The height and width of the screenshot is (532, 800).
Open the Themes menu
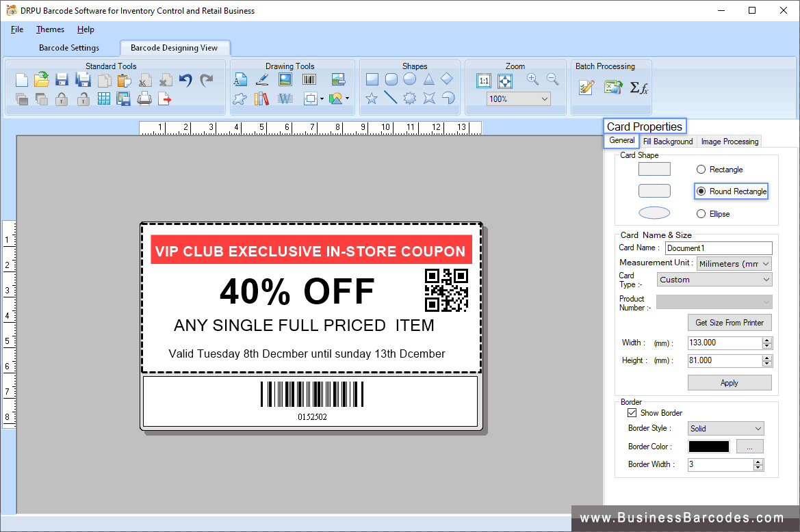(50, 29)
